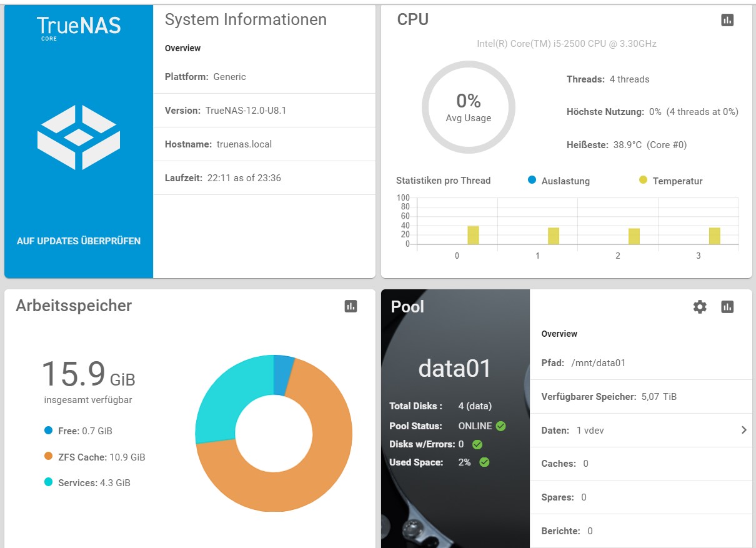Image resolution: width=756 pixels, height=548 pixels.
Task: Click Plattform Generic row
Action: [x=264, y=77]
